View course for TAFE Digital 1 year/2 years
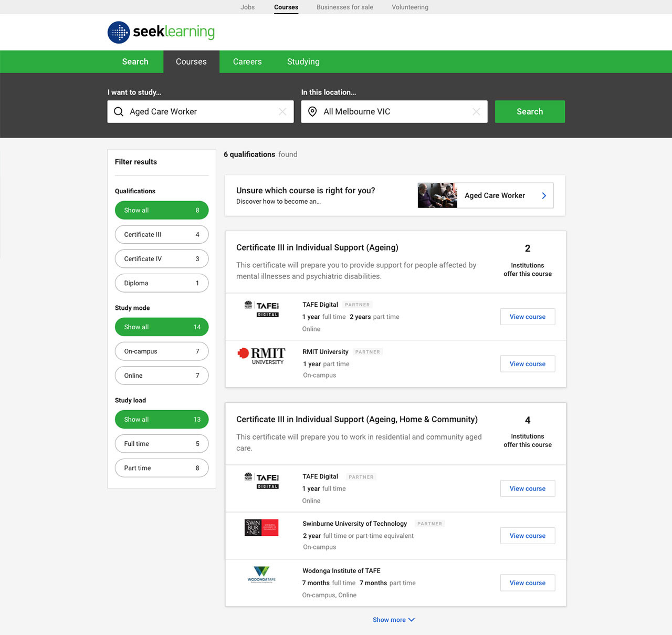 pos(528,317)
